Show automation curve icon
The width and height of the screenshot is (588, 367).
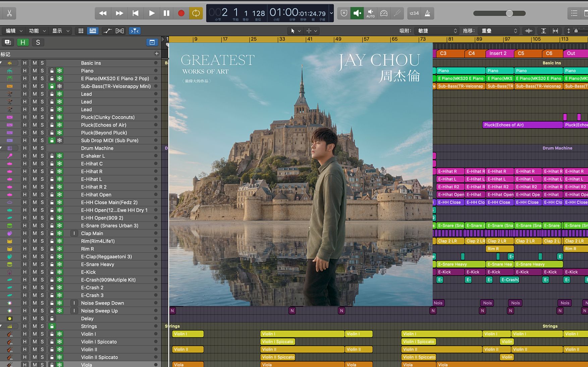[x=107, y=31]
